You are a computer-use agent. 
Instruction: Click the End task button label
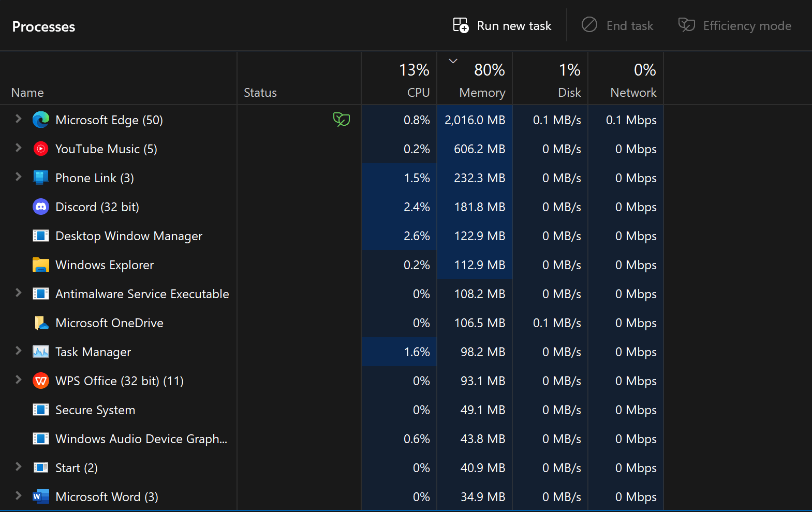pos(630,26)
